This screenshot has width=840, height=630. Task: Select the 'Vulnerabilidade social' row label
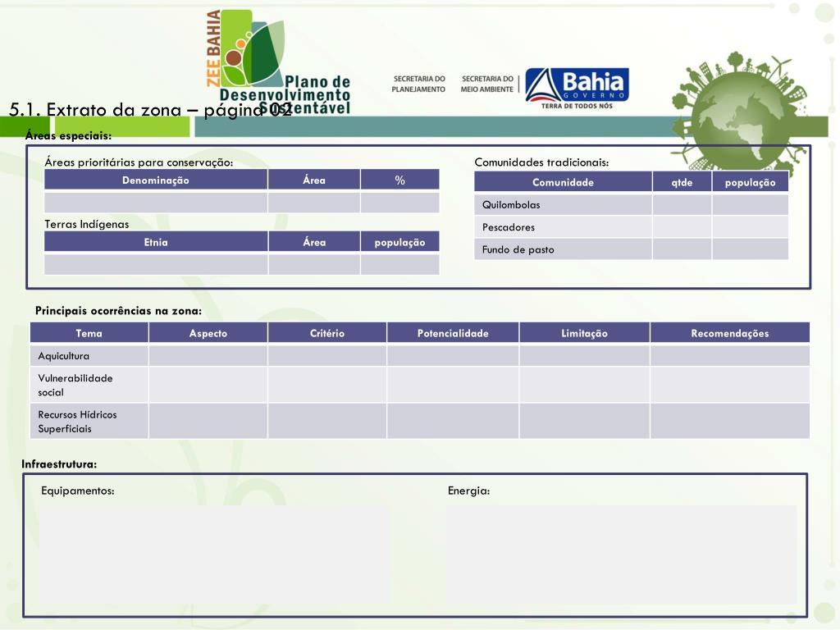(x=75, y=386)
